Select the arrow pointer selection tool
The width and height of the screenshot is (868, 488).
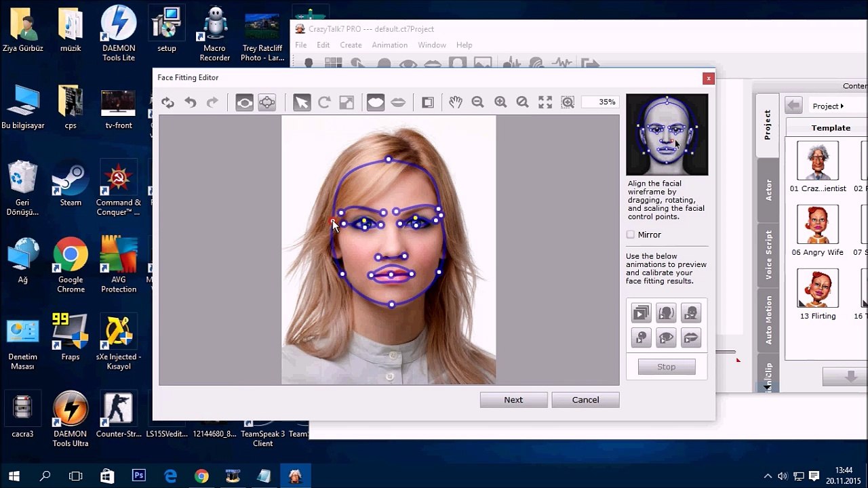(302, 102)
